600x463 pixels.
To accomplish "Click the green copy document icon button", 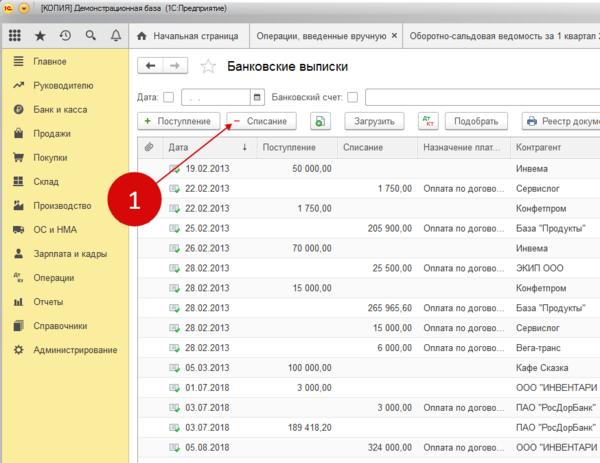I will tap(319, 121).
